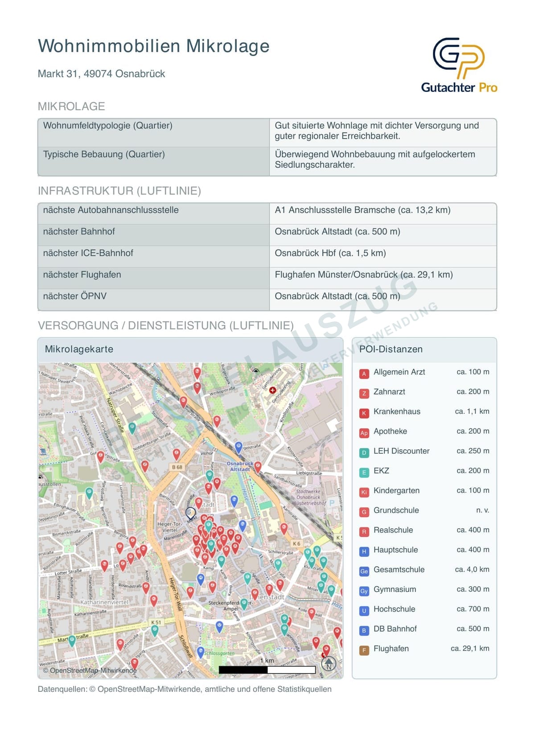Screen dimensions: 535x756
Task: Click the VERSORGUNG / DIENSTLEISTUNG heading
Action: [x=166, y=325]
